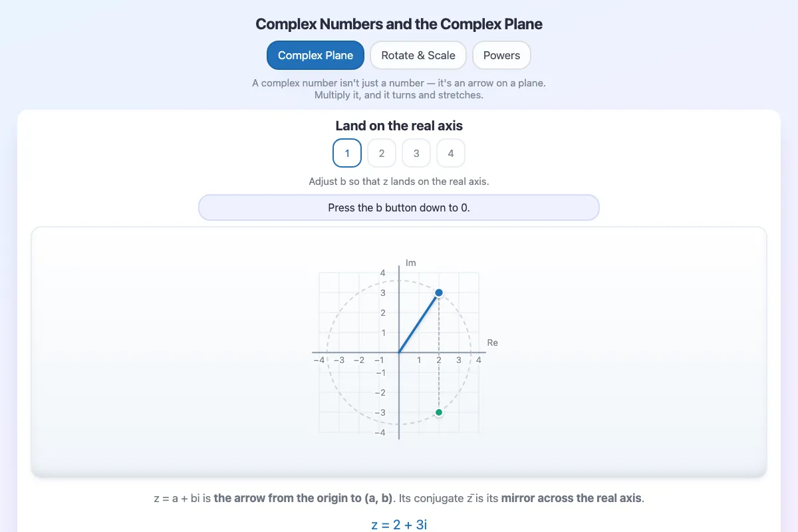Click the dashed vertical line between z and conjugate
This screenshot has width=798, height=532.
439,352
